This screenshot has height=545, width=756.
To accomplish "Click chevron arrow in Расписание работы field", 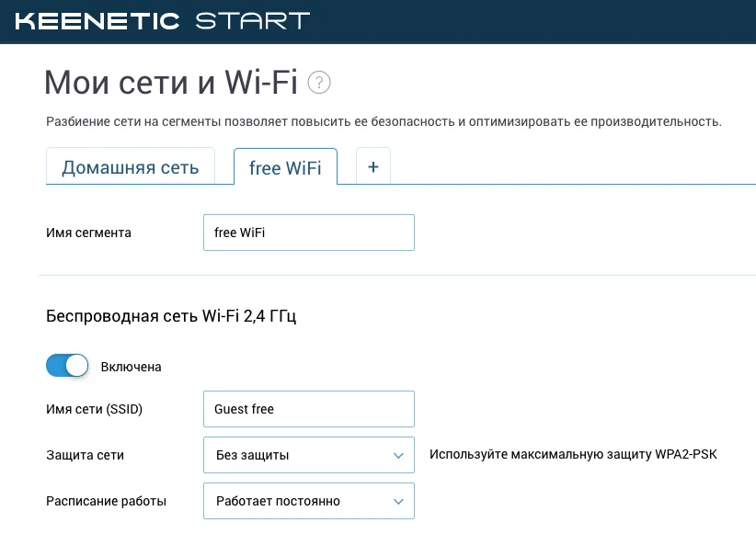I will 398,502.
